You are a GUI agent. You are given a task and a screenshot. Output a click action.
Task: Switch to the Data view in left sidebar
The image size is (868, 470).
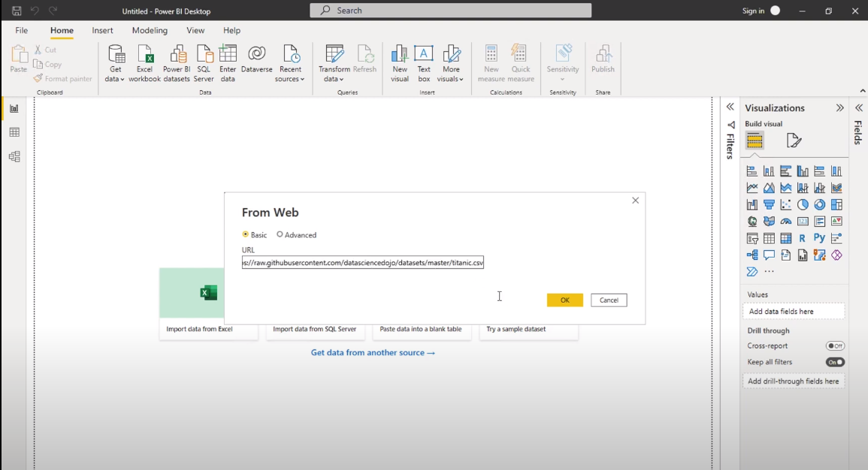tap(14, 133)
